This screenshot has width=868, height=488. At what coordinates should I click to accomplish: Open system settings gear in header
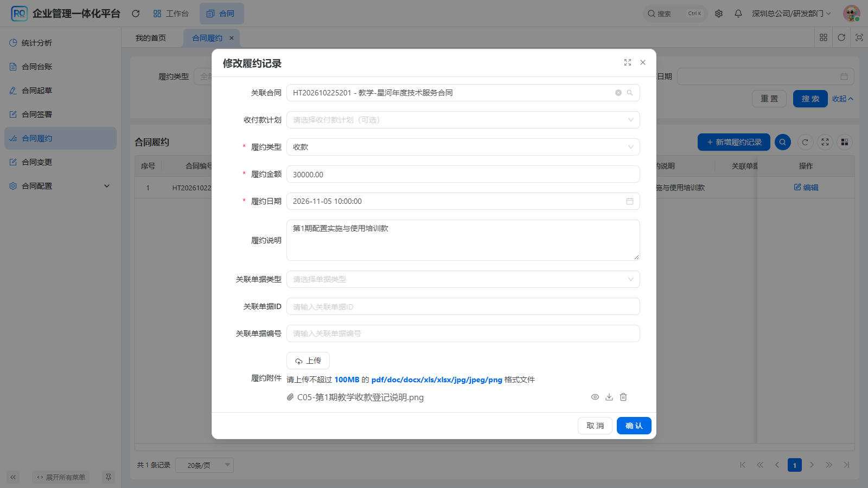[719, 14]
